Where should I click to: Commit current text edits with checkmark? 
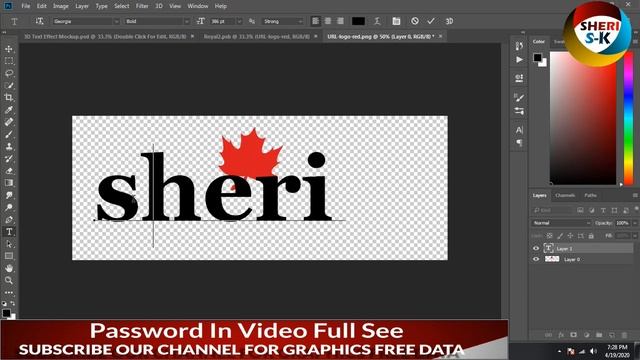point(431,21)
